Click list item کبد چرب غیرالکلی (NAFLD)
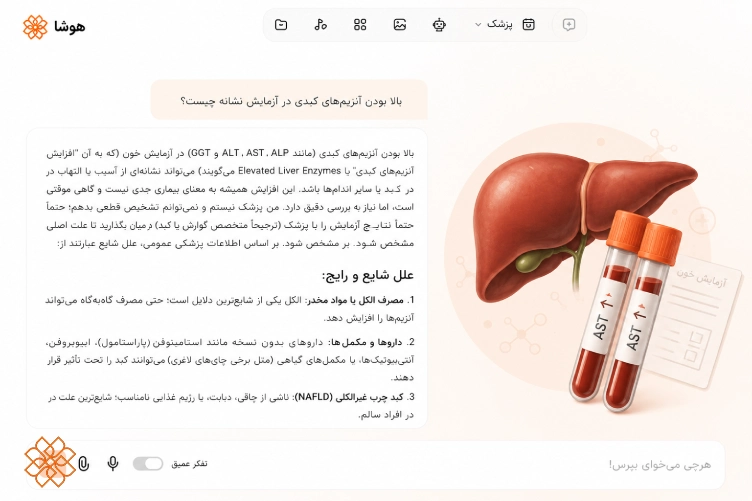The width and height of the screenshot is (752, 501). point(229,406)
